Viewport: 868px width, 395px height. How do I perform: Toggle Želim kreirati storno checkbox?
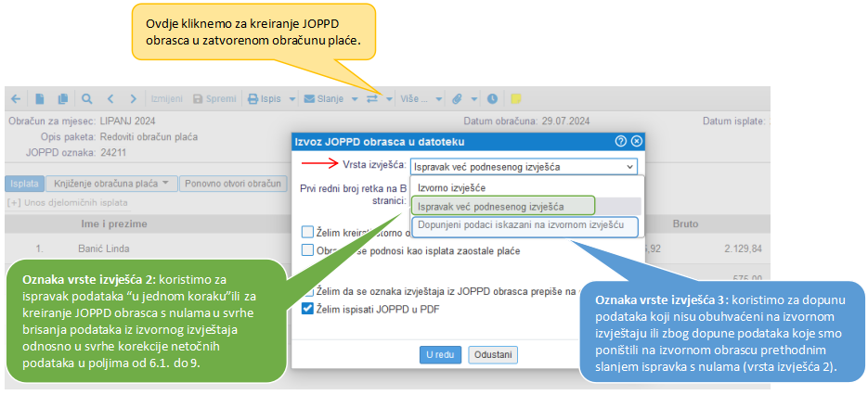click(307, 231)
